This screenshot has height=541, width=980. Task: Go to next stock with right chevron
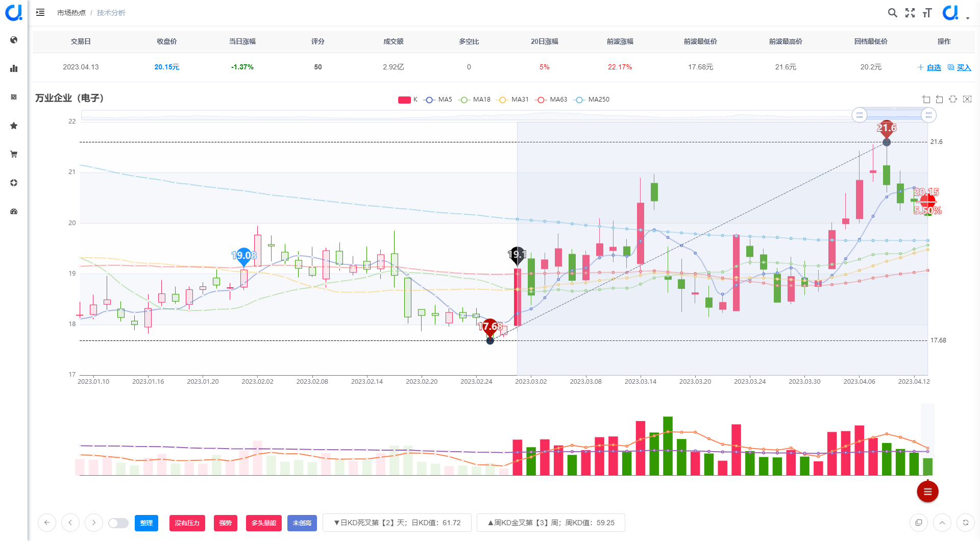click(94, 523)
